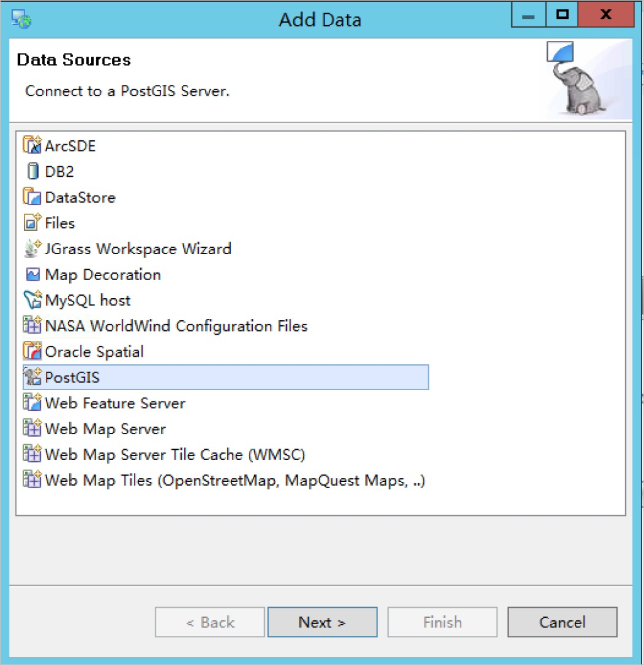The height and width of the screenshot is (665, 644).
Task: Click the PostGIS elephant list icon
Action: [x=32, y=377]
